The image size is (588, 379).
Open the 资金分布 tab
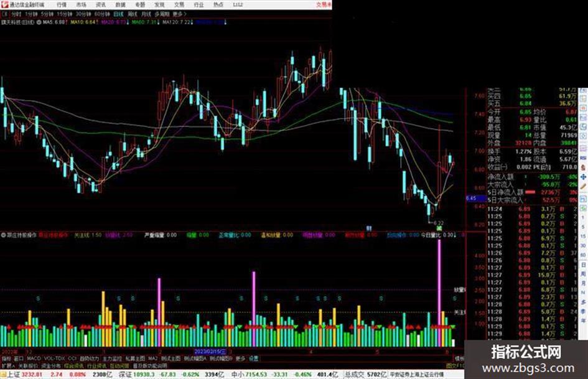click(50, 365)
